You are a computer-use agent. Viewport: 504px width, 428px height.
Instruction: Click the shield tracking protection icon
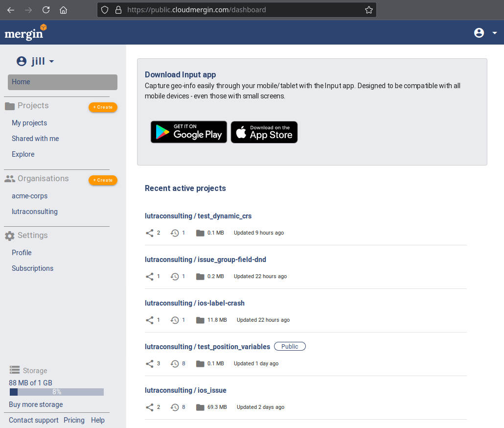[x=105, y=10]
